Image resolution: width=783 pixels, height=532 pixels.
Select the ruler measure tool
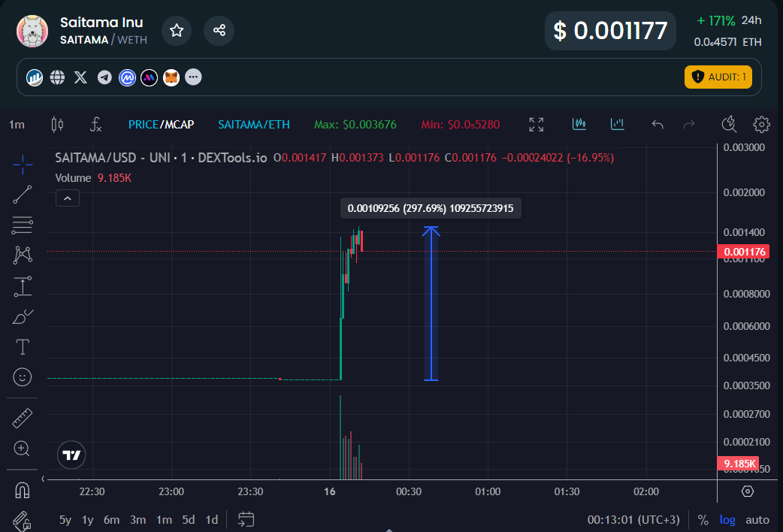coord(23,418)
